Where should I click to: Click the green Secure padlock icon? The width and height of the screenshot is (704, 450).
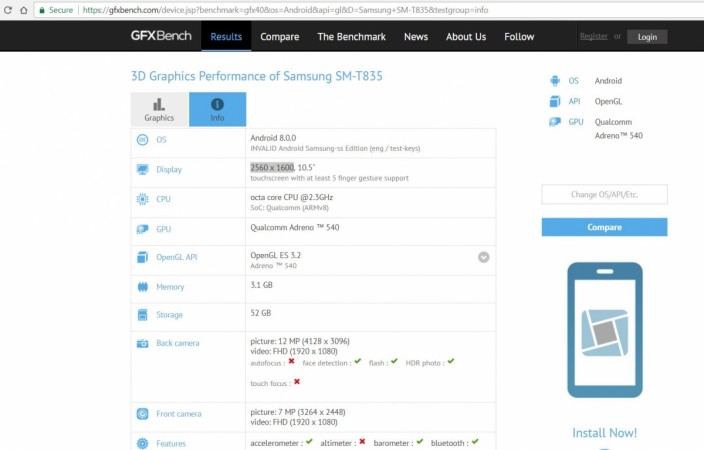(42, 10)
